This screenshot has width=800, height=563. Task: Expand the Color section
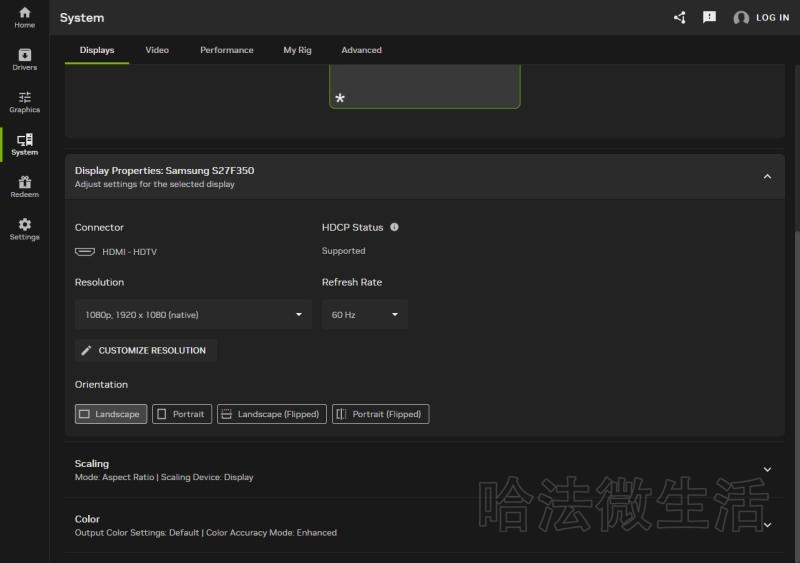point(767,525)
